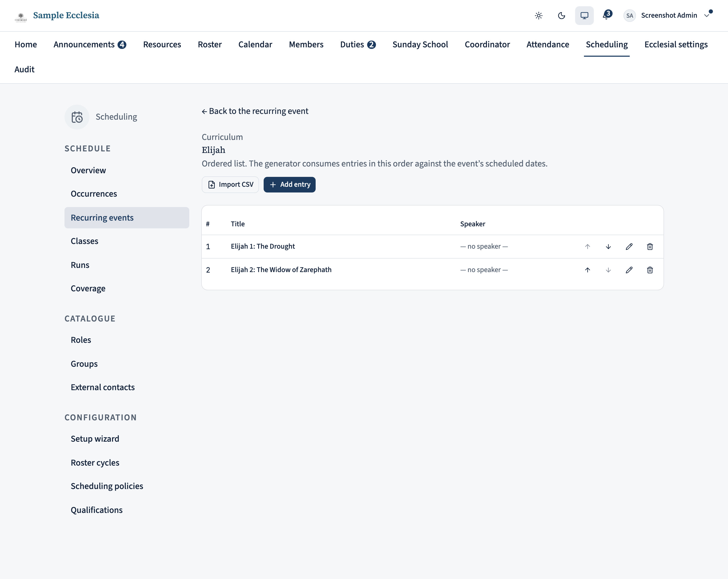Go back to the recurring event
The width and height of the screenshot is (728, 579).
(x=255, y=111)
